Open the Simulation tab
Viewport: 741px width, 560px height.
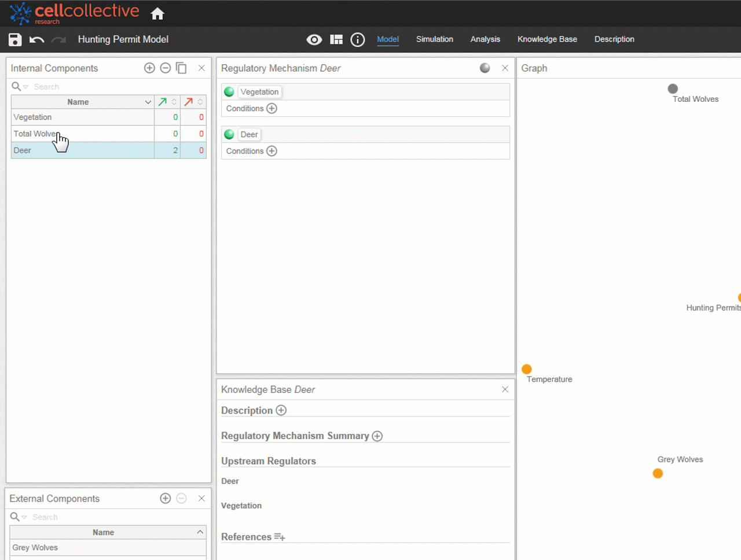tap(435, 39)
